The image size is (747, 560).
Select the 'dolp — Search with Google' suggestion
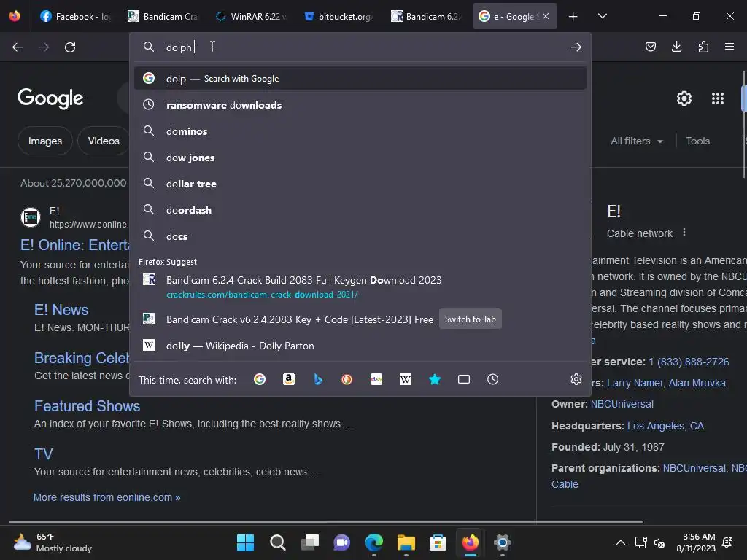click(360, 79)
